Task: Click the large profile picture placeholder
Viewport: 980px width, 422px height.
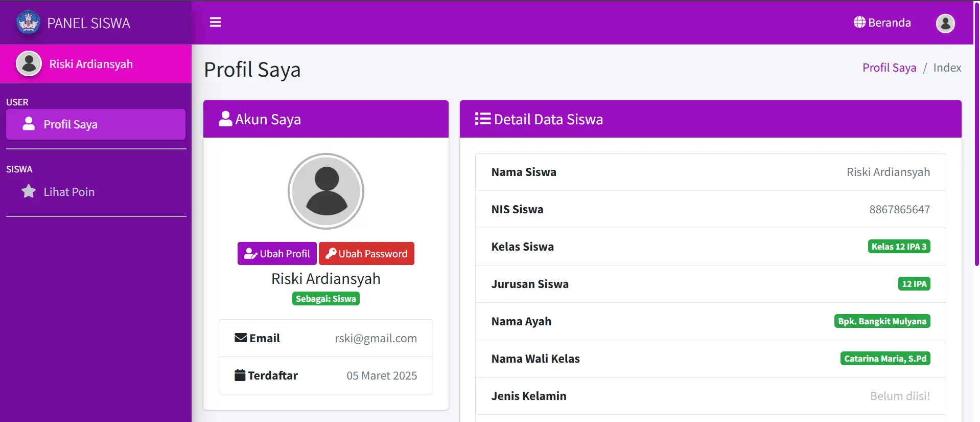Action: tap(326, 191)
